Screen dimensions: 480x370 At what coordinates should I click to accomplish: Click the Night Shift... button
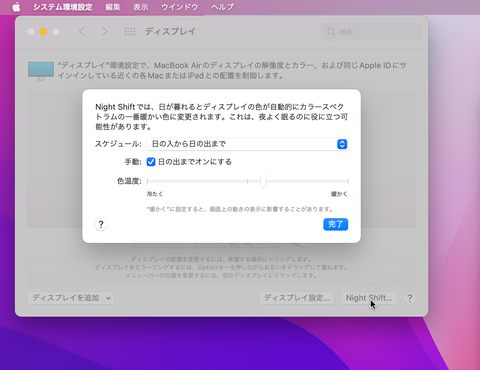tap(369, 298)
